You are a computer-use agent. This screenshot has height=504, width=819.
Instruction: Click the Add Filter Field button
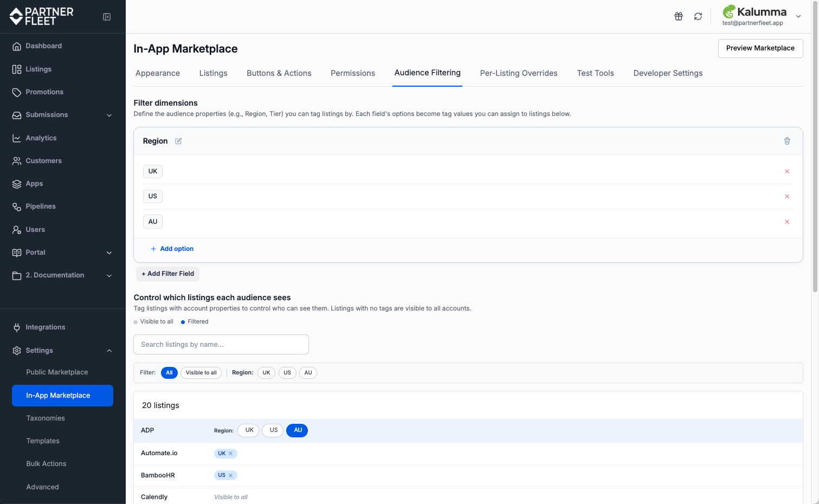tap(167, 274)
